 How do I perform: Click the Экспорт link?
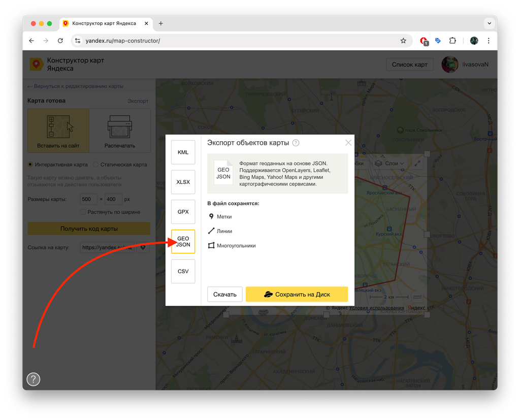pyautogui.click(x=138, y=101)
